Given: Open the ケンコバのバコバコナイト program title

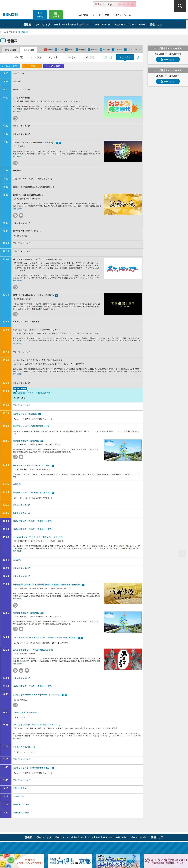Looking at the screenshot, I should click(24, 747).
